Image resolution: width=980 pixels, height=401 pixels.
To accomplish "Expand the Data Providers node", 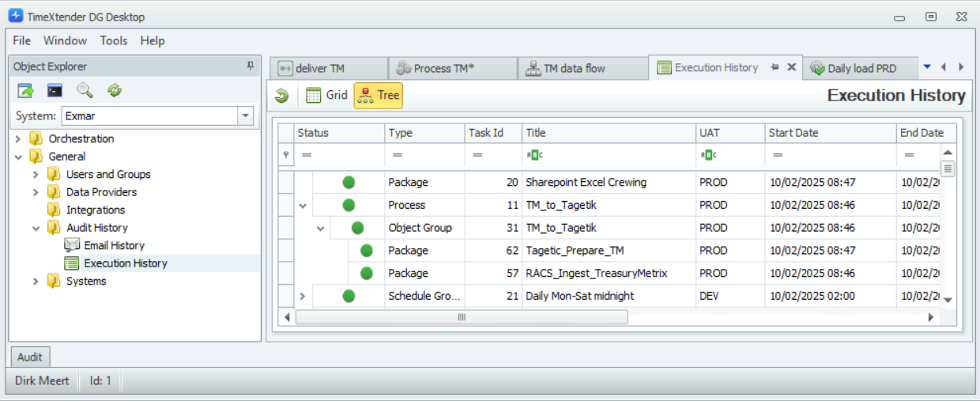I will click(36, 192).
